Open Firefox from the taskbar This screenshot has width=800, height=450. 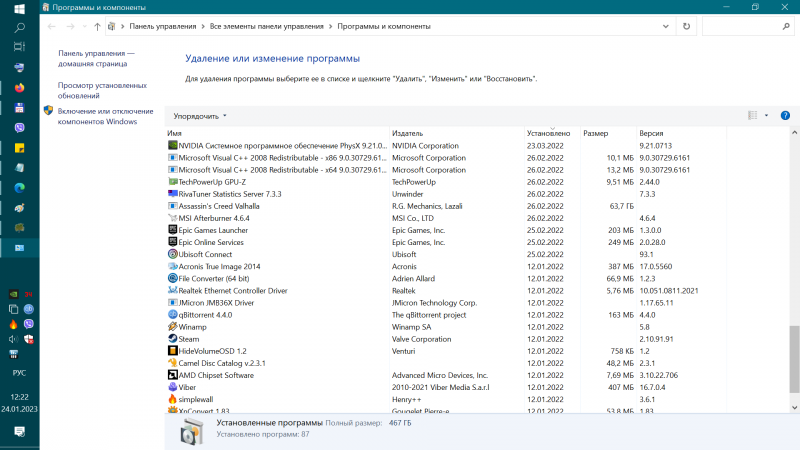19,88
